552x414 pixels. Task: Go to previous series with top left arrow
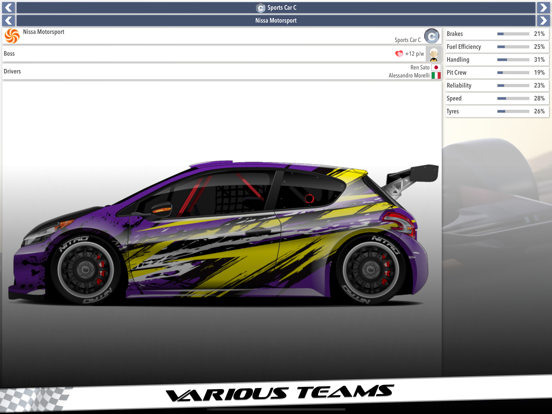8,7
